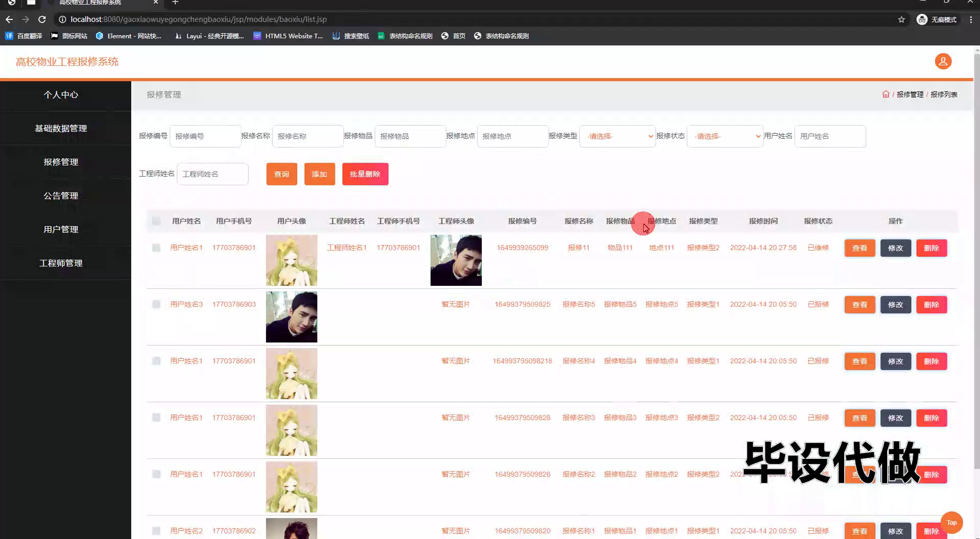980x539 pixels.
Task: Open 报修管理 in sidebar
Action: tap(61, 162)
